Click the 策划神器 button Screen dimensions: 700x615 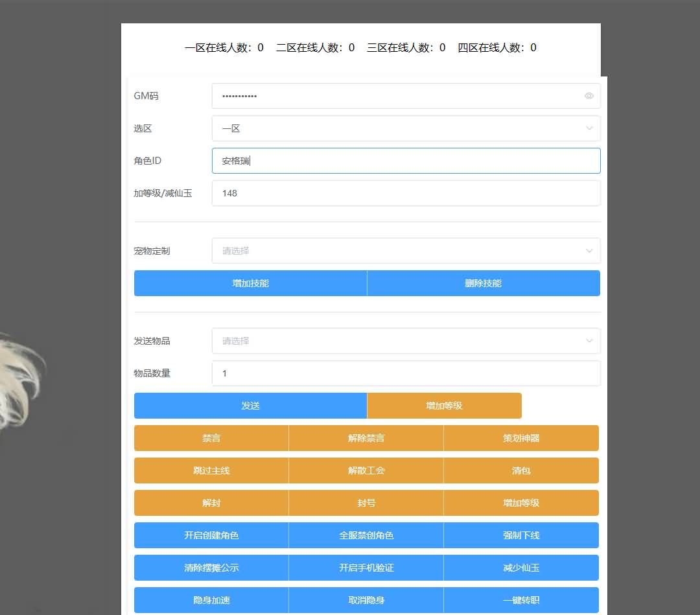[x=521, y=438]
